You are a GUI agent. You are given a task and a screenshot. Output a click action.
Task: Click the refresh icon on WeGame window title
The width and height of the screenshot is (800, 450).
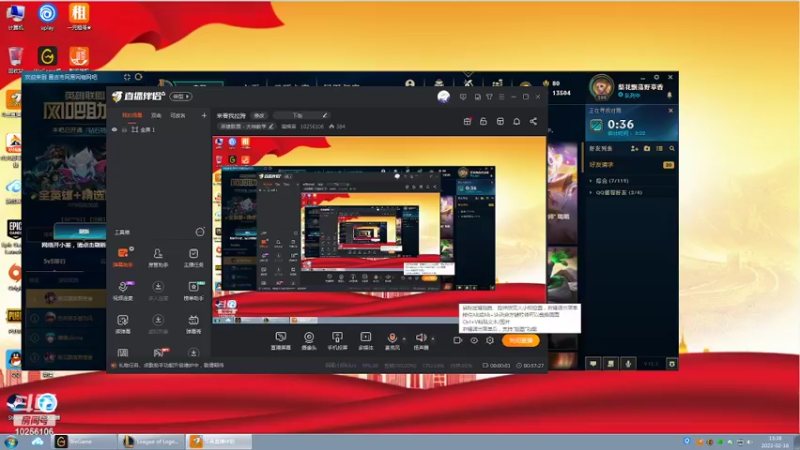click(138, 77)
